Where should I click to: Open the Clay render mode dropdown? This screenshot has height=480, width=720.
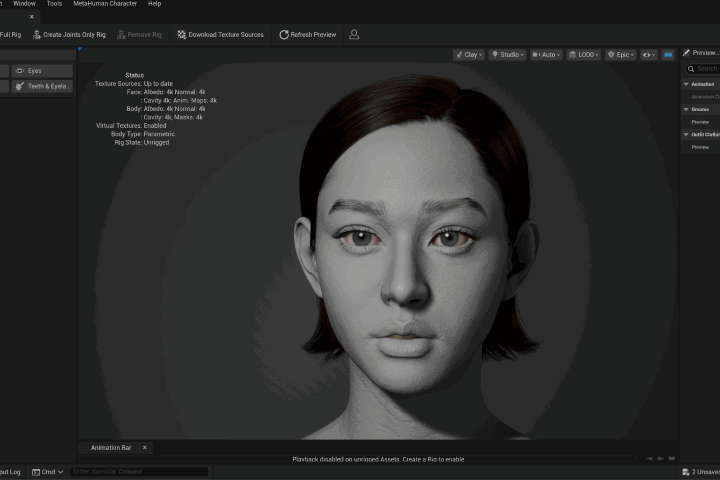tap(469, 55)
